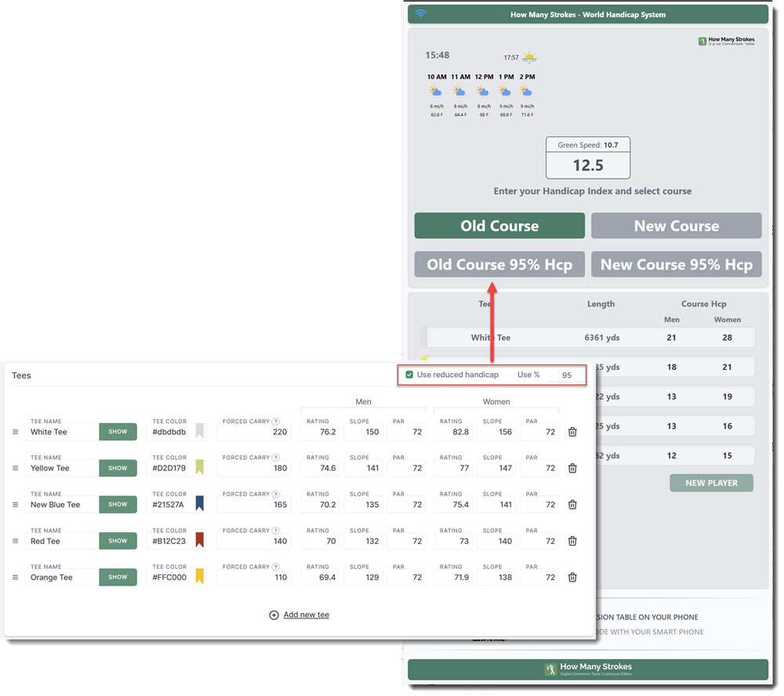Viewport: 784px width, 696px height.
Task: Toggle SHOW for New Blue Tee
Action: [118, 505]
